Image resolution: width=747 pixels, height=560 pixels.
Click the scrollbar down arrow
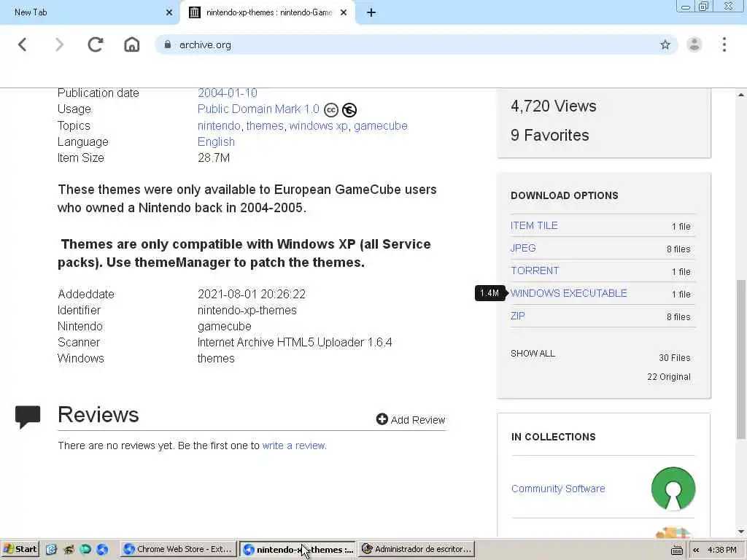741,532
